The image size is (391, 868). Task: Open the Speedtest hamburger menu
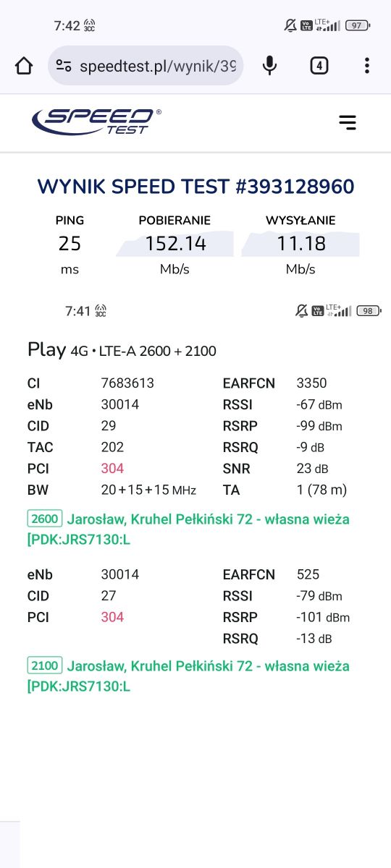pyautogui.click(x=348, y=122)
